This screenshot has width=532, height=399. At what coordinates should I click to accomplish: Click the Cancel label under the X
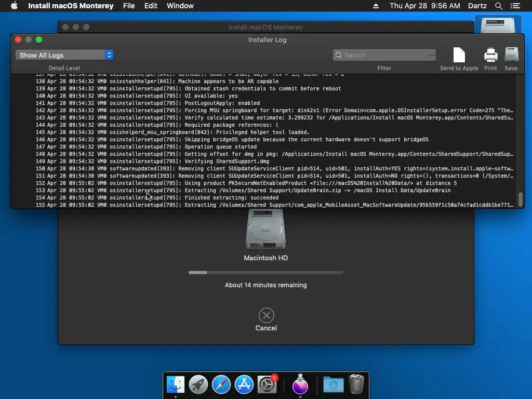pos(267,328)
